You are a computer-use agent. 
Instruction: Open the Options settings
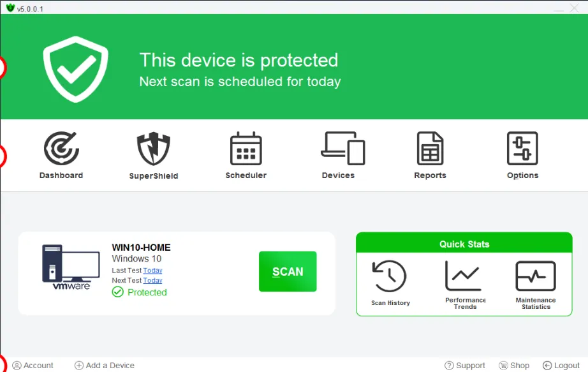(x=522, y=154)
